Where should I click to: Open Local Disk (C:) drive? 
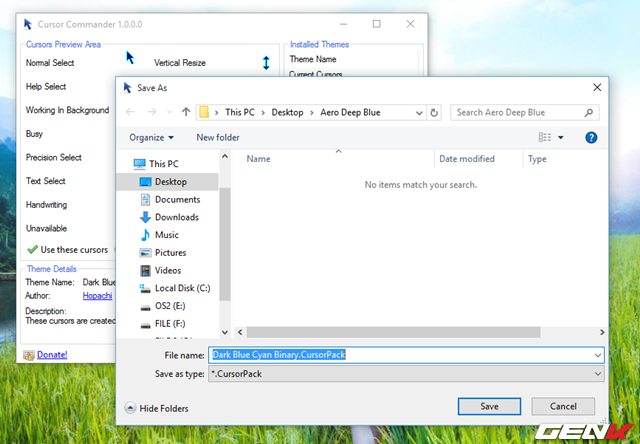(182, 288)
